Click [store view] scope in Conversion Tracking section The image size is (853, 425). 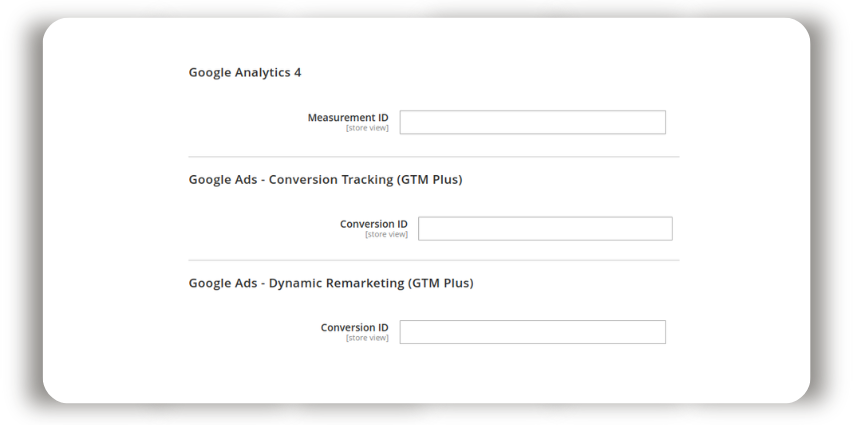point(386,235)
